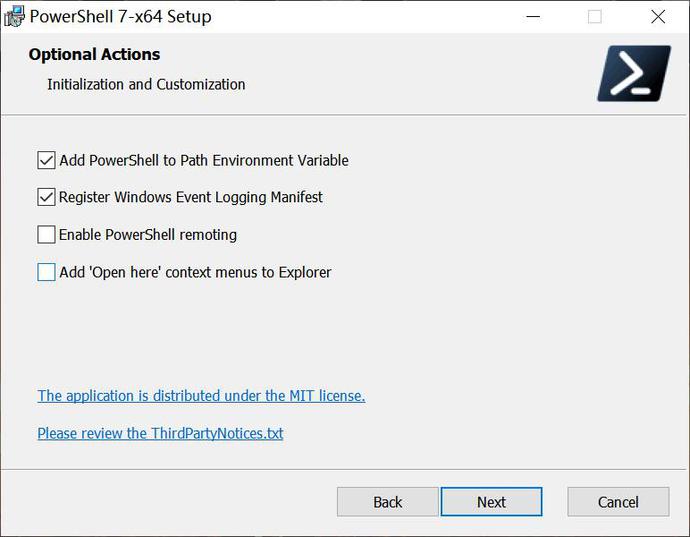Uncheck the Register Windows Event Logging Manifest box
The height and width of the screenshot is (537, 690).
pyautogui.click(x=46, y=197)
